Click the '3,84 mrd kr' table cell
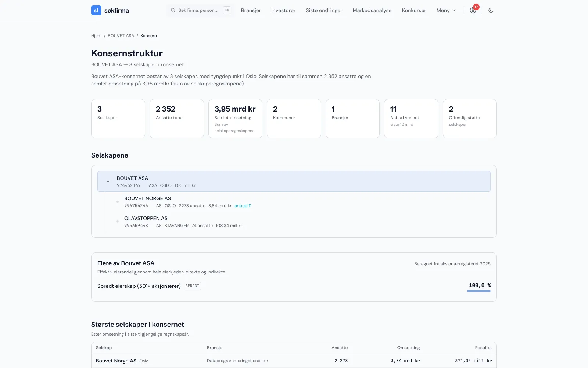The image size is (588, 368). pos(405,361)
